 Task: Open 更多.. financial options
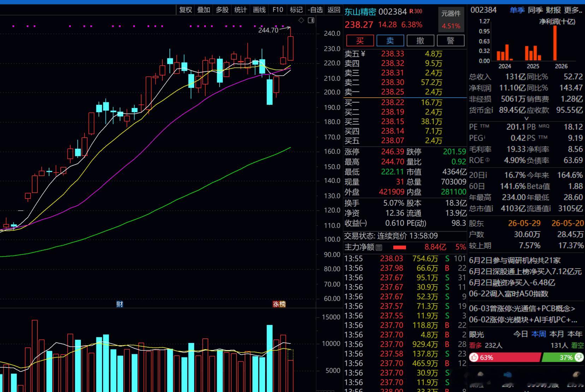573,10
